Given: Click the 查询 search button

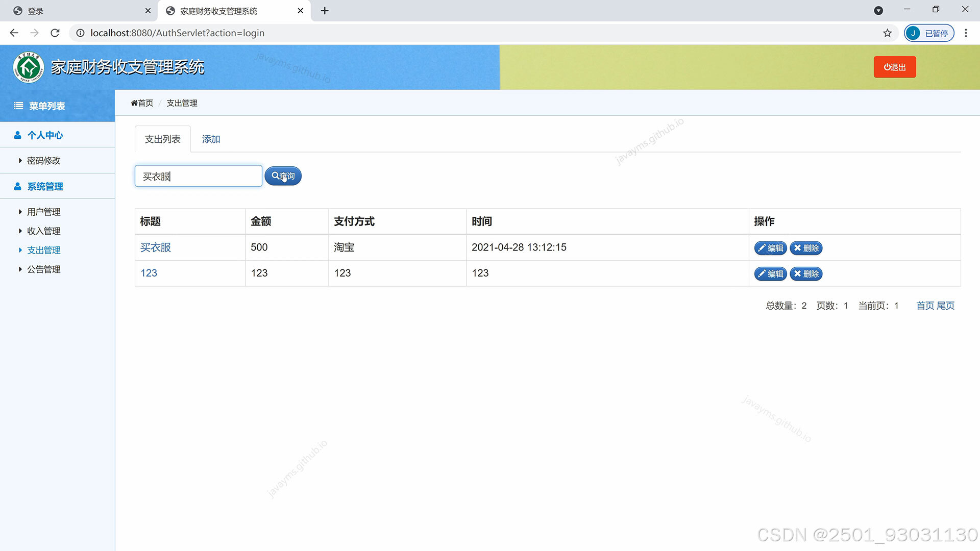Looking at the screenshot, I should [x=283, y=176].
